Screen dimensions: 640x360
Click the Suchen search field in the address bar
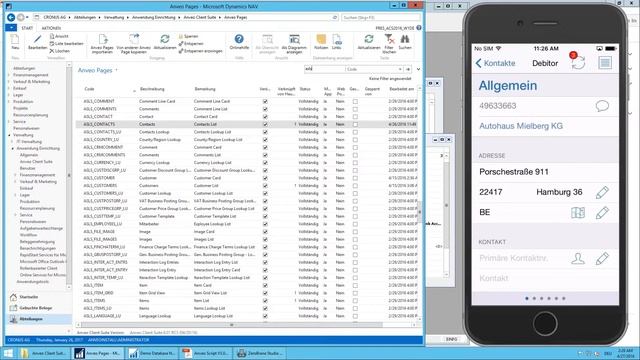380,18
